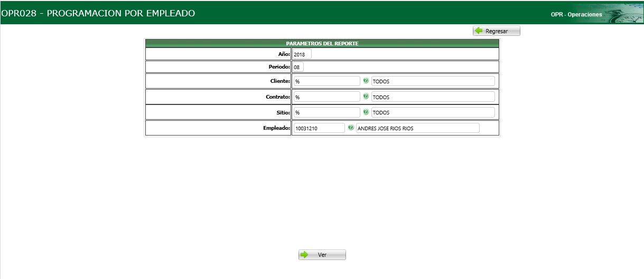Click the employee name ANDRES JOSE RIOS RIOS

pyautogui.click(x=418, y=128)
